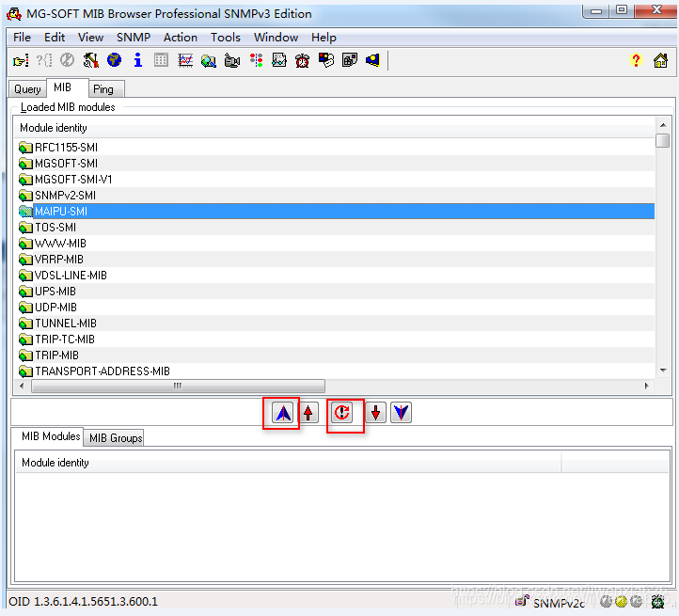
Task: Click the bug icon in status bar
Action: [658, 602]
